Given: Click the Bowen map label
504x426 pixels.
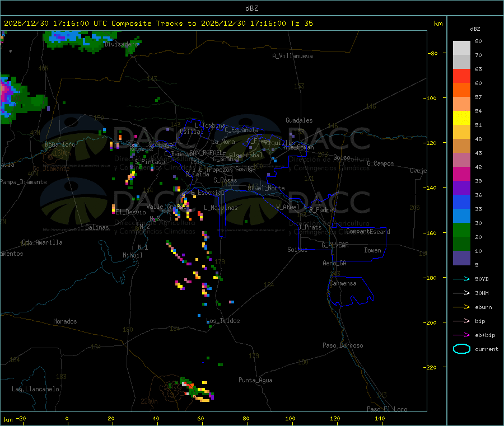Looking at the screenshot, I should pos(373,250).
